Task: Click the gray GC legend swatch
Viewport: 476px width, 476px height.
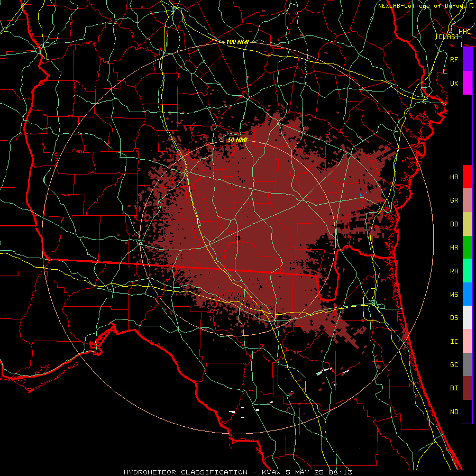Action: click(x=467, y=364)
